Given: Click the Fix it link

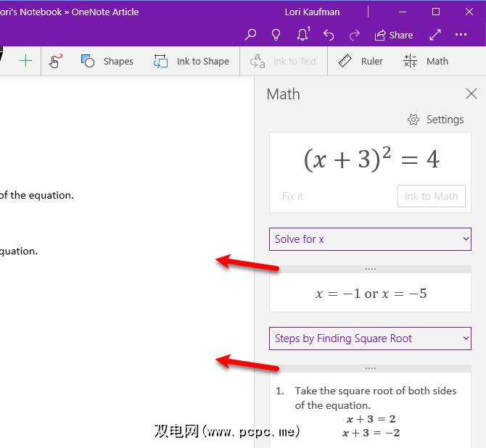Looking at the screenshot, I should pyautogui.click(x=292, y=196).
